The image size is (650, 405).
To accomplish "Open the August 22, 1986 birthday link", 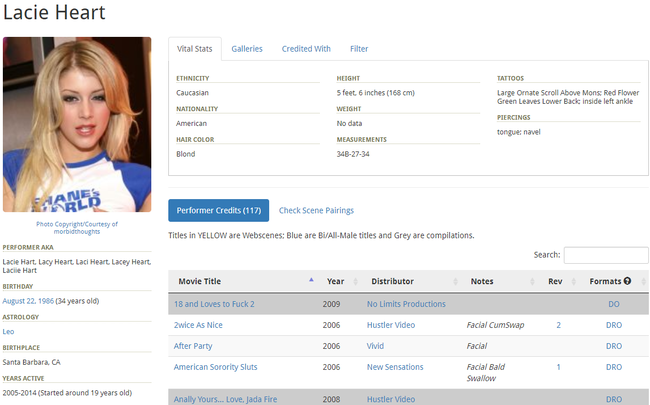I will click(28, 301).
